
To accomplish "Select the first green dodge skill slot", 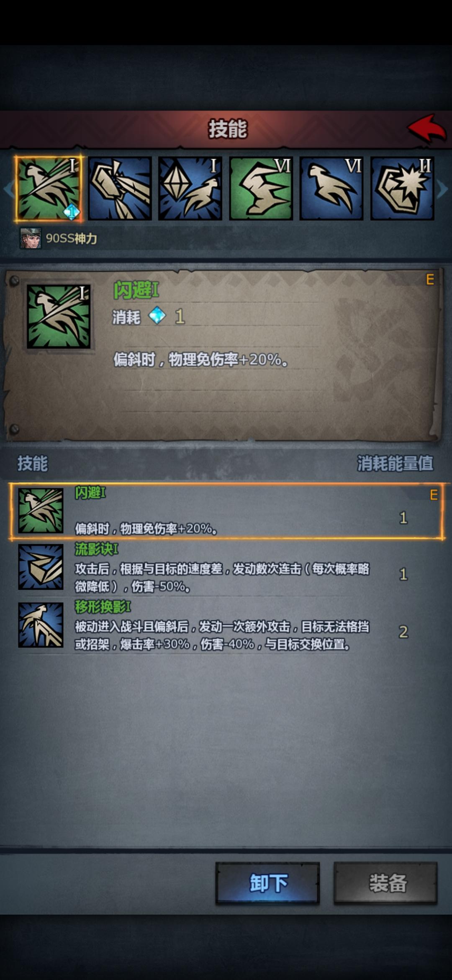I will (x=49, y=188).
